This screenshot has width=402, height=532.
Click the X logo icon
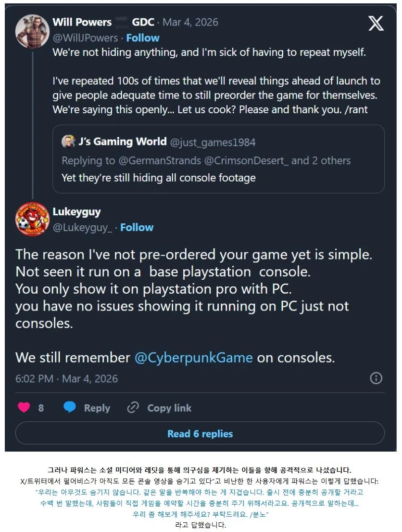[x=376, y=23]
